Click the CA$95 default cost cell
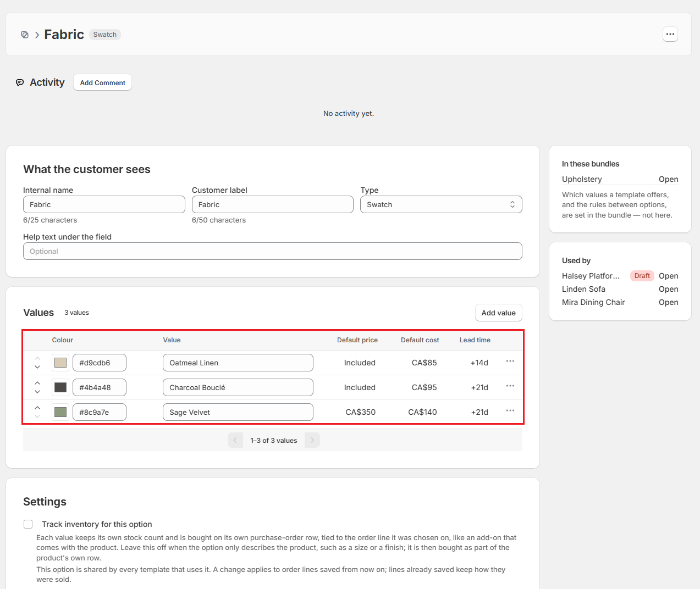This screenshot has height=589, width=700. [424, 387]
